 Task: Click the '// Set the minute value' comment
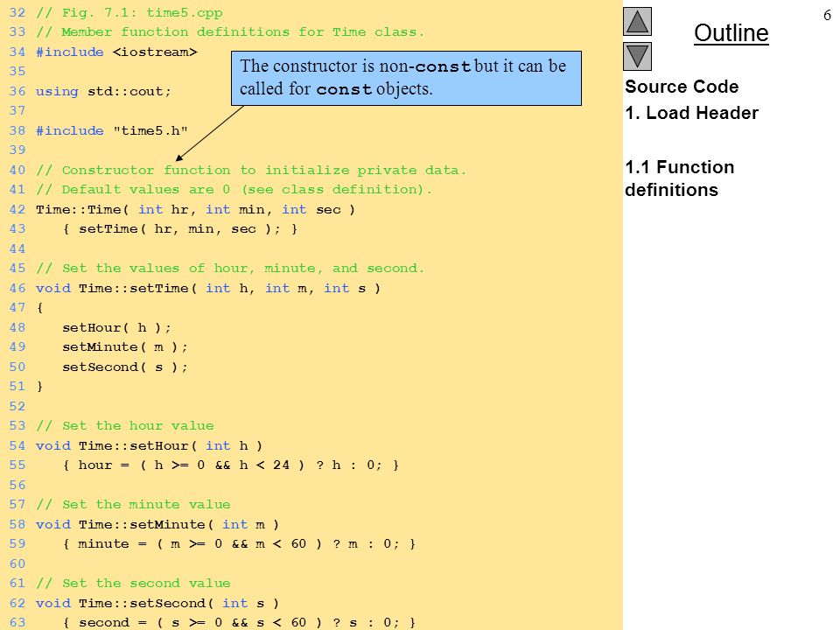[133, 505]
